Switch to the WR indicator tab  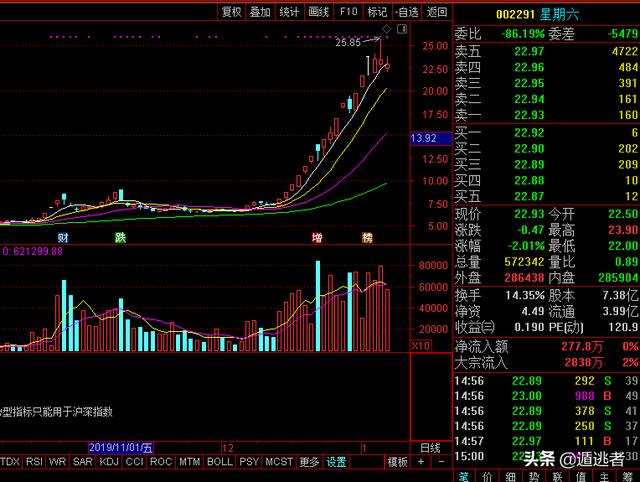[57, 462]
